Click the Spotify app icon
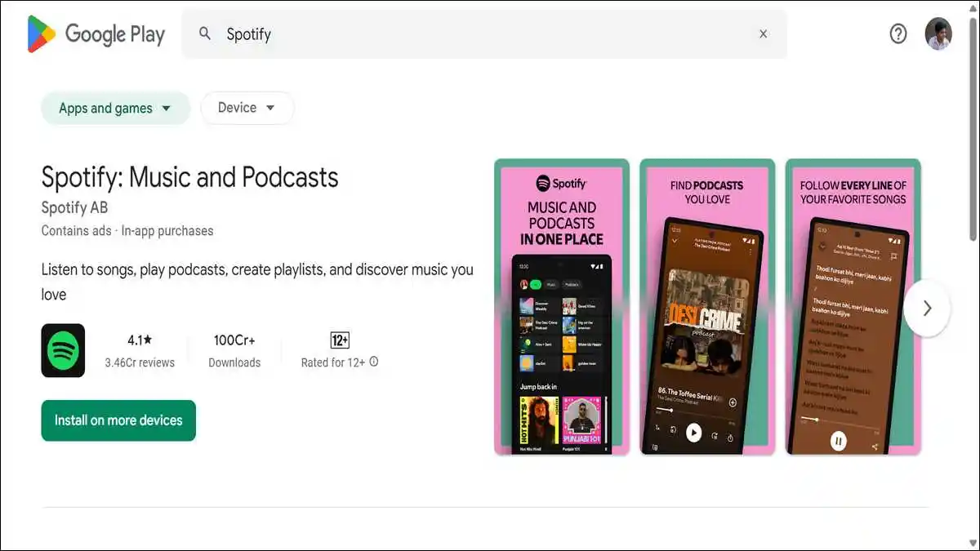980x551 pixels. (x=63, y=350)
